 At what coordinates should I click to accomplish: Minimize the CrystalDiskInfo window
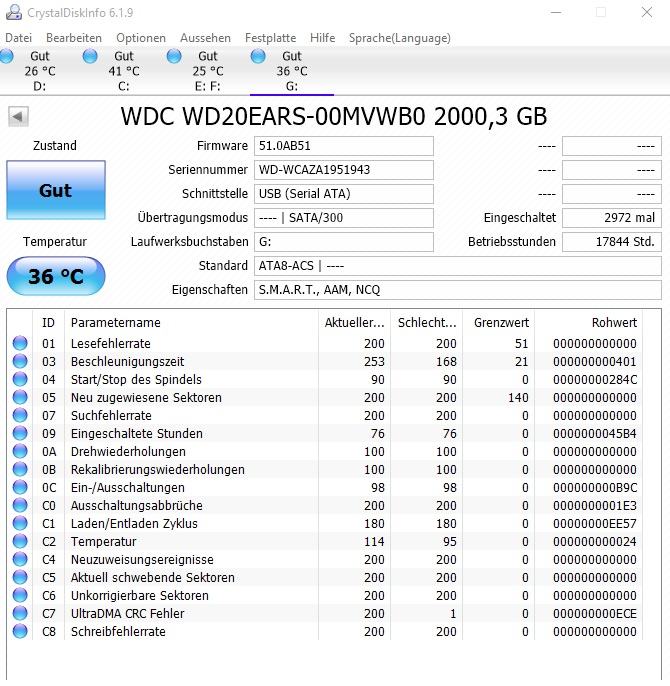(556, 12)
